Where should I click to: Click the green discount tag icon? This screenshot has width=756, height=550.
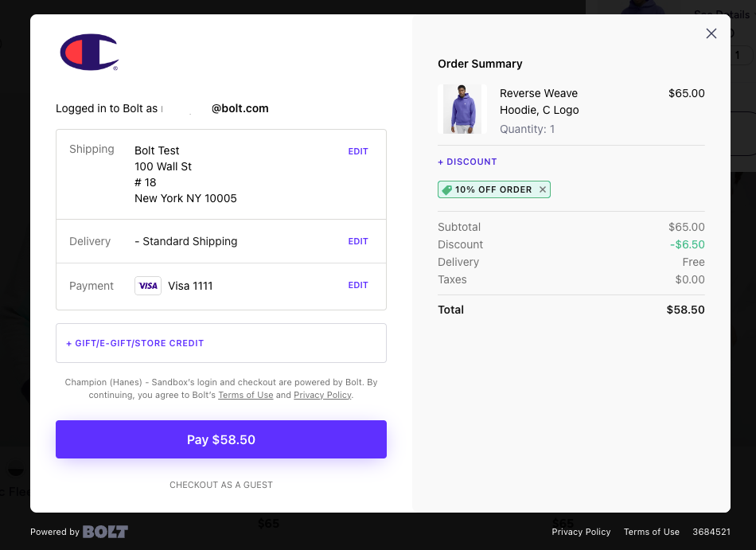(447, 190)
